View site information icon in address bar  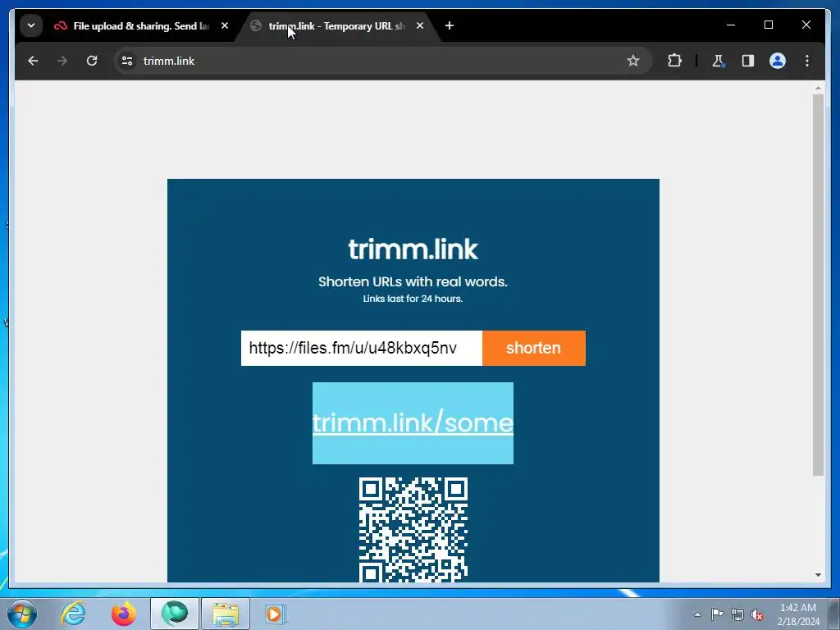[x=127, y=61]
